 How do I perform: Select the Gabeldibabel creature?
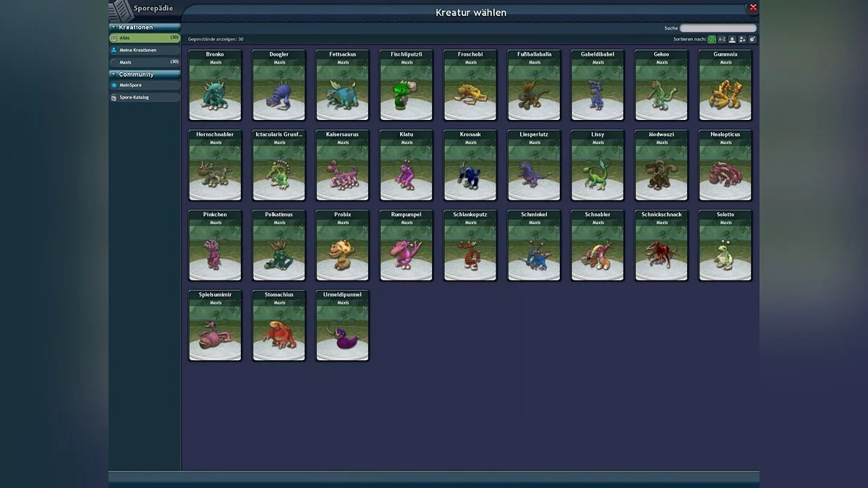[598, 85]
